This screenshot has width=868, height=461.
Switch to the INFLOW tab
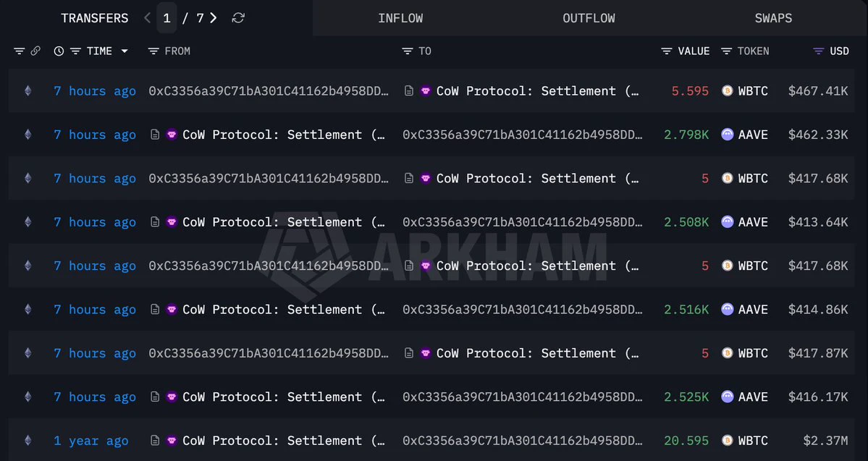(400, 18)
